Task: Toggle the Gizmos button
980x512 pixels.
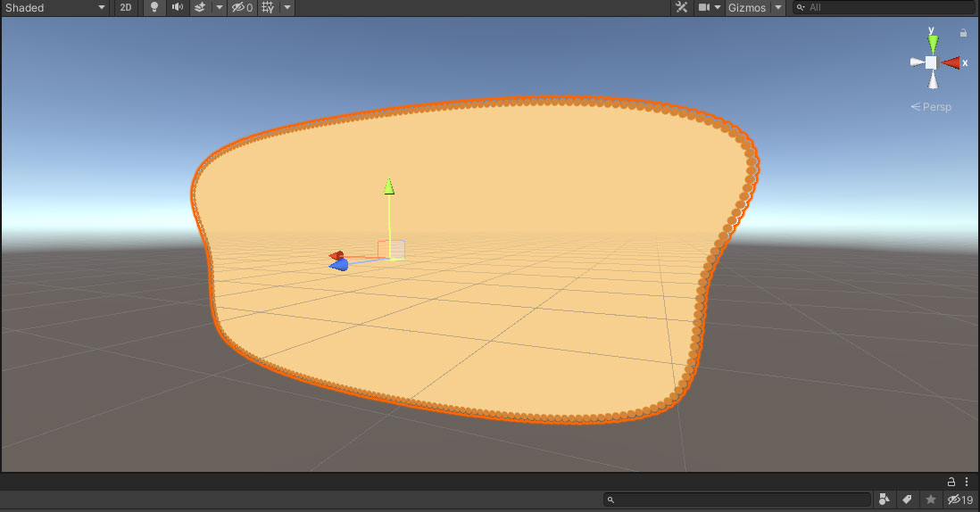Action: tap(747, 7)
